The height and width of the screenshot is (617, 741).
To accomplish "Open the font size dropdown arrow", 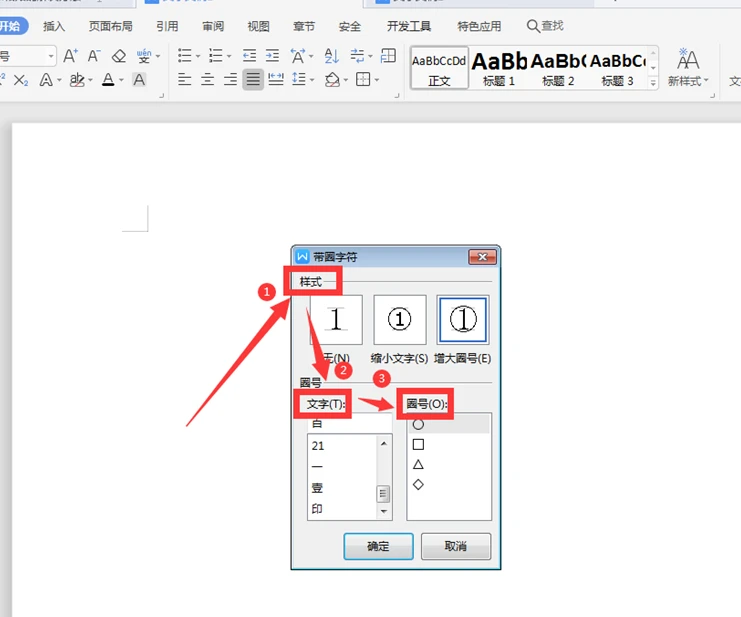I will [49, 56].
